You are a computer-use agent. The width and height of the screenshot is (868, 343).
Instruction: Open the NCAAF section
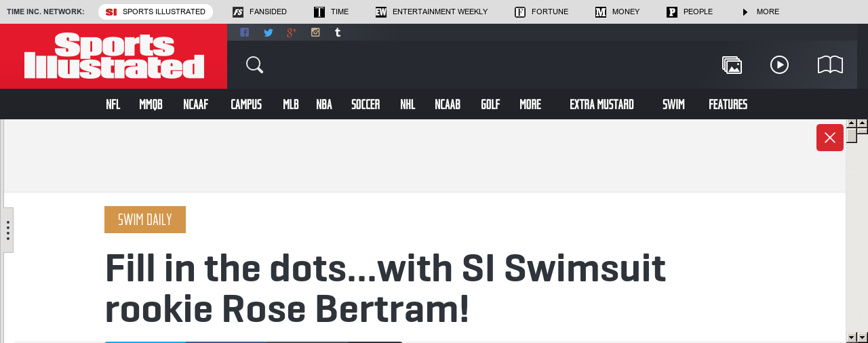tap(195, 104)
